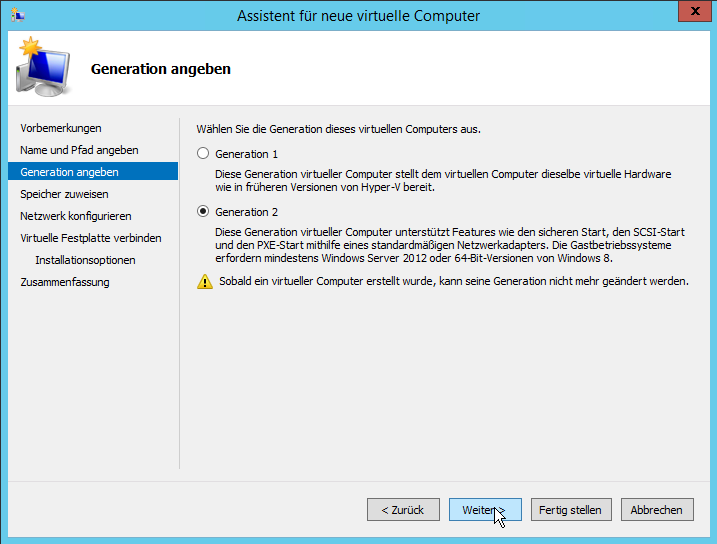The height and width of the screenshot is (544, 717).
Task: Open the Netzwerk konfigurieren step
Action: click(76, 216)
